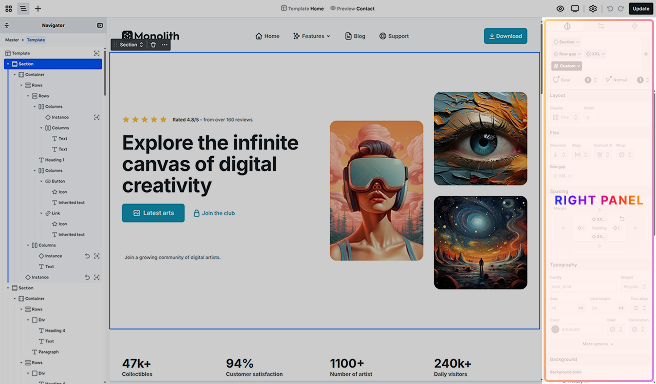
Task: Open the responsive desktop screen icon
Action: click(x=575, y=8)
